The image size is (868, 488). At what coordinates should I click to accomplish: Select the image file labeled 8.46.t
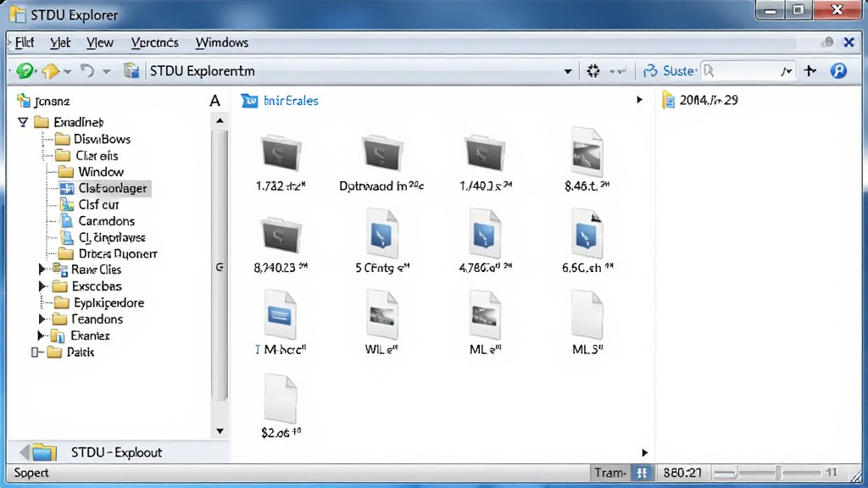click(x=587, y=152)
